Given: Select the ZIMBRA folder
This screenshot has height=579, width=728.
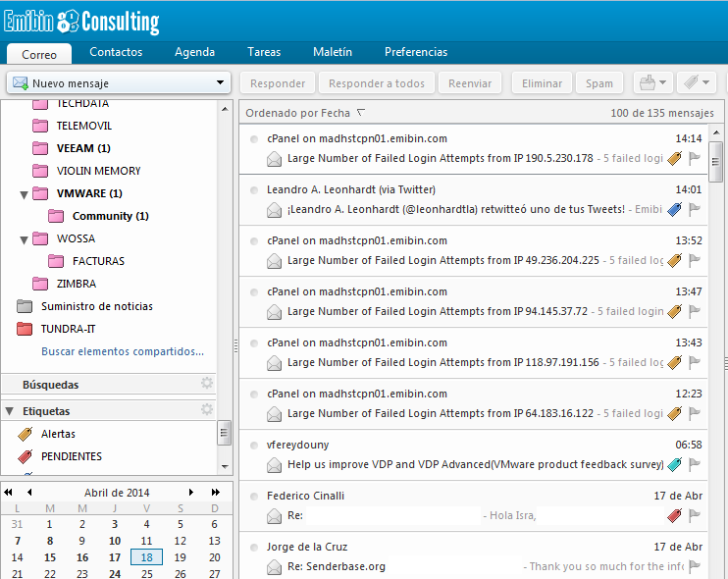Looking at the screenshot, I should pos(77,284).
